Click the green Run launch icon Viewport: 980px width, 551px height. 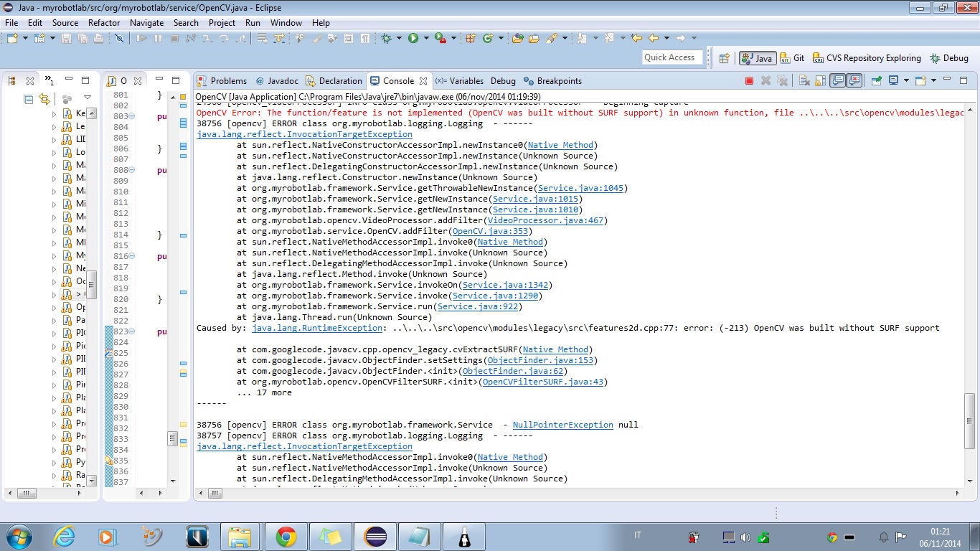click(x=413, y=38)
